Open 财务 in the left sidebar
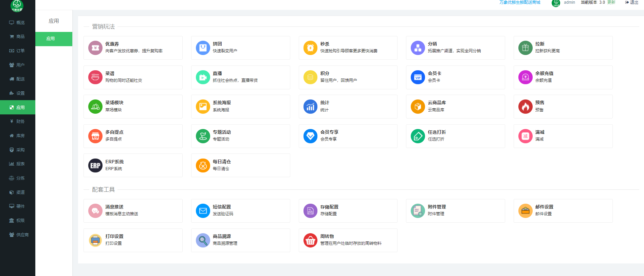 [x=17, y=122]
